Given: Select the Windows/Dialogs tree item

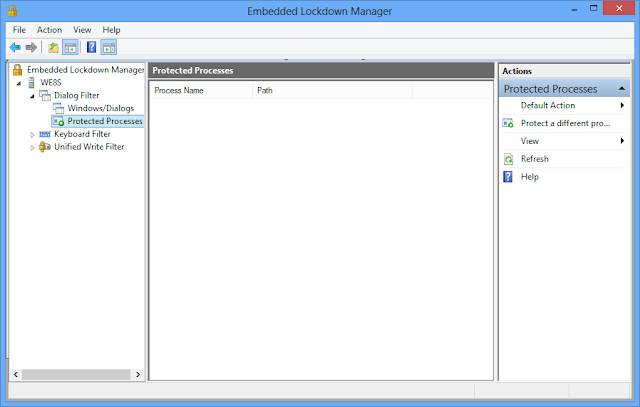Looking at the screenshot, I should point(100,108).
